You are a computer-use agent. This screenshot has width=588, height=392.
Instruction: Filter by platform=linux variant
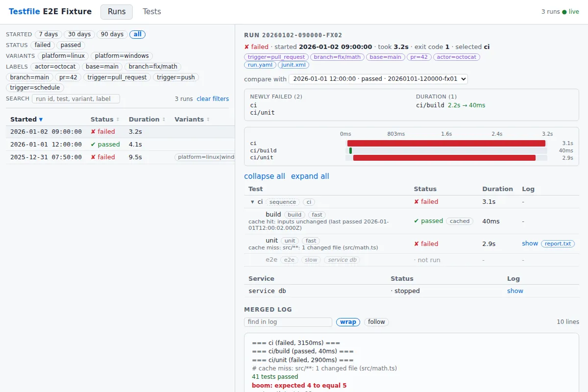point(63,56)
